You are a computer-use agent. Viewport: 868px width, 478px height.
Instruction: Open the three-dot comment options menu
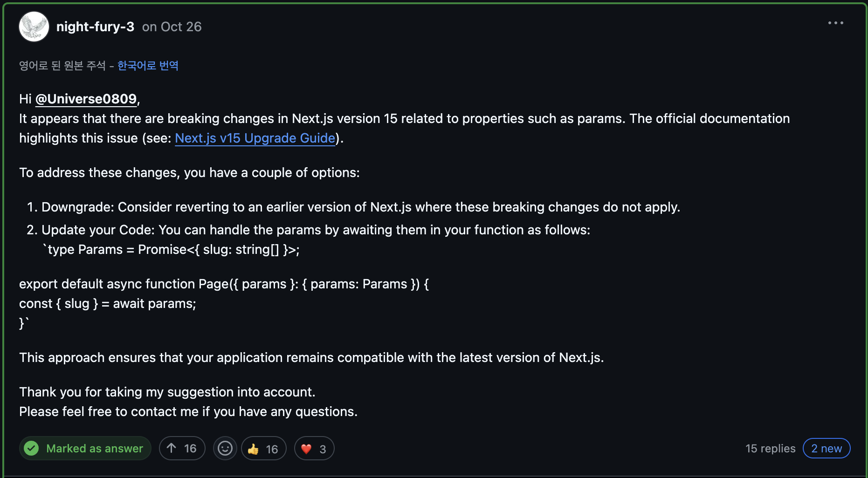835,23
